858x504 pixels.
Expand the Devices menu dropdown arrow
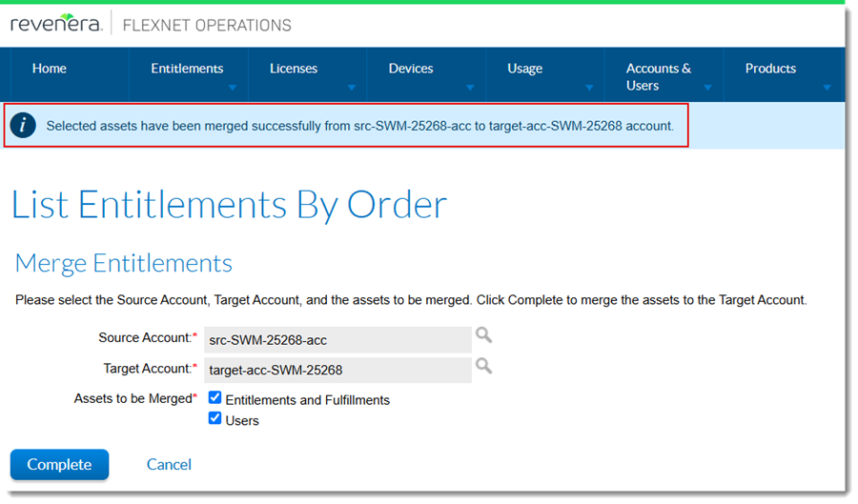pos(470,88)
